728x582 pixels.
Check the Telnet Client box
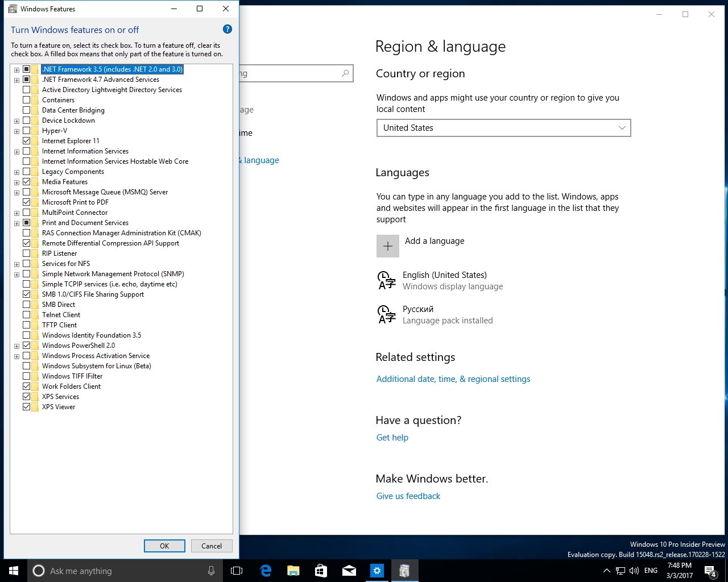tap(26, 315)
